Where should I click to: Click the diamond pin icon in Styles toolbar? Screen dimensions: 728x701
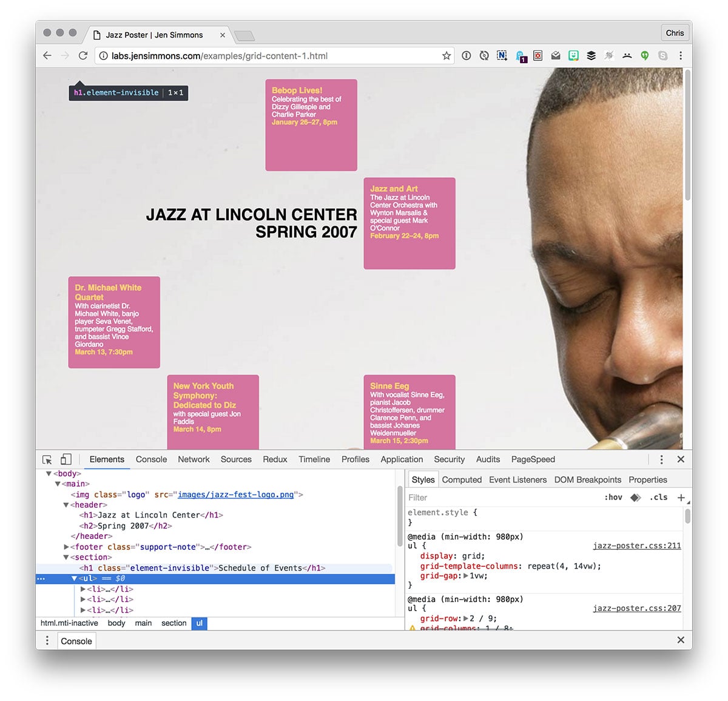coord(636,498)
